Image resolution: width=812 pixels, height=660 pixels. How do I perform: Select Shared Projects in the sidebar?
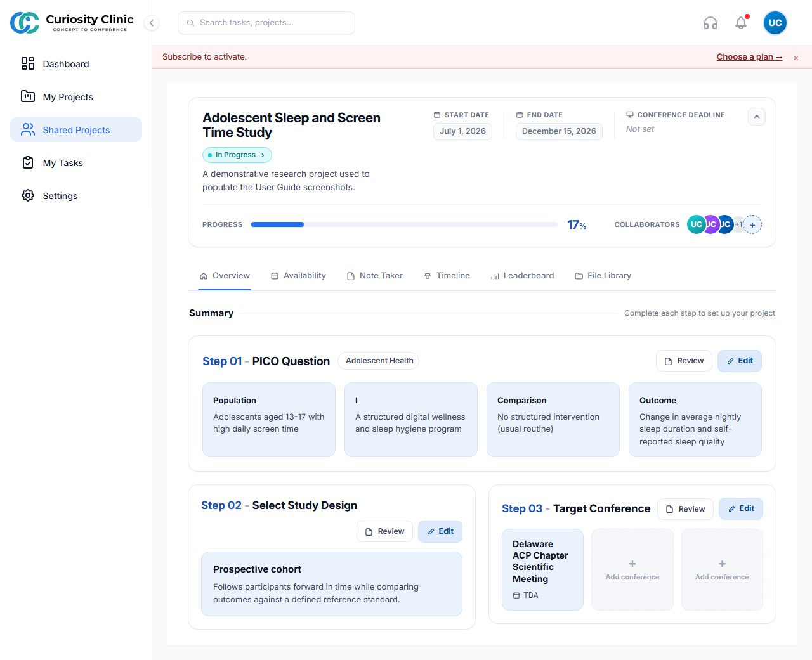pyautogui.click(x=76, y=130)
